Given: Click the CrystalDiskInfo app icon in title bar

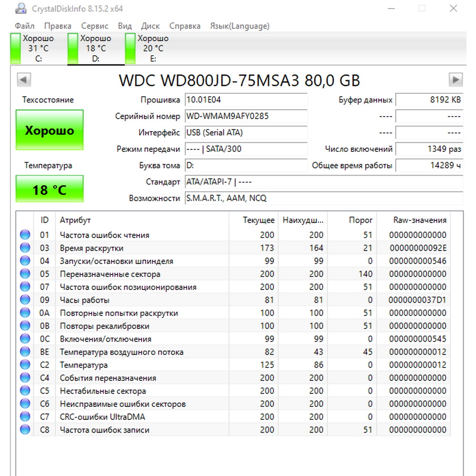Looking at the screenshot, I should tap(21, 9).
